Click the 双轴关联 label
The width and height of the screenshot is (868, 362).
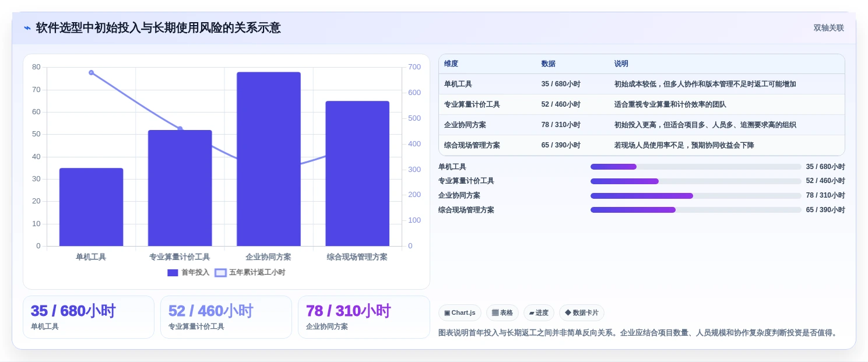pyautogui.click(x=828, y=28)
